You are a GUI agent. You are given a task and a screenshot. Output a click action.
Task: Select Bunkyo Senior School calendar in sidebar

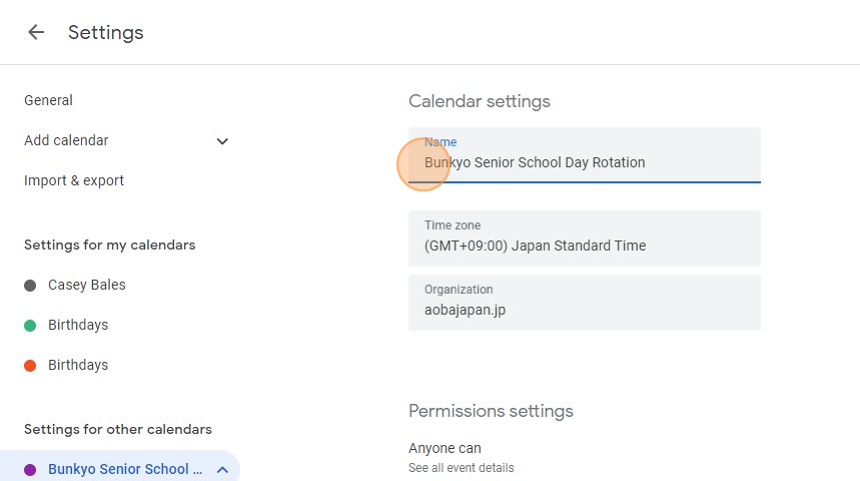(x=125, y=469)
